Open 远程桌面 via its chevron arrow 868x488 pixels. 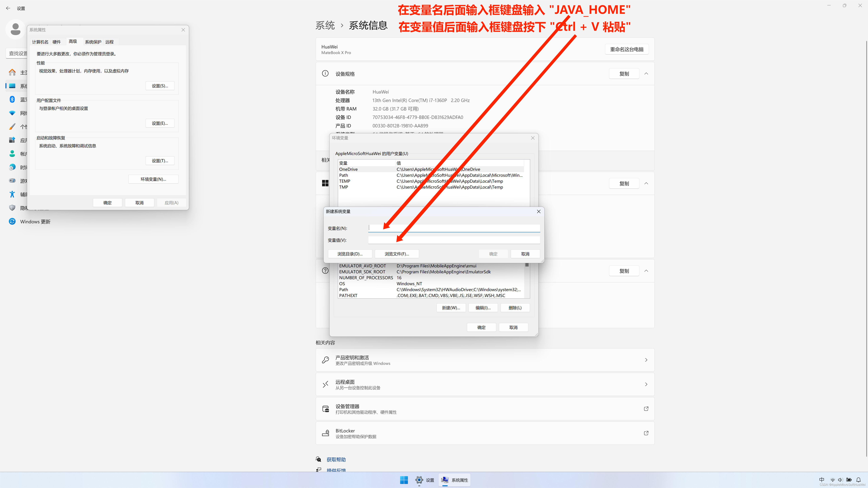pos(646,384)
